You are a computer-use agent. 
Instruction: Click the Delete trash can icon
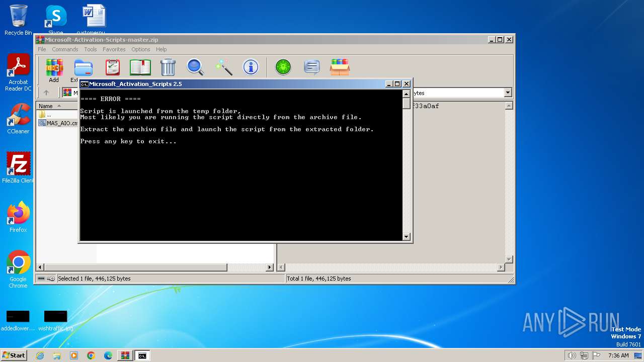[x=168, y=67]
